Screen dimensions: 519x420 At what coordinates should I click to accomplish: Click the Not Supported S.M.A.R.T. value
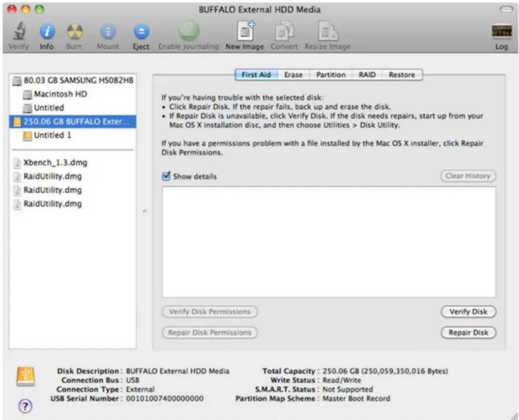(x=348, y=389)
